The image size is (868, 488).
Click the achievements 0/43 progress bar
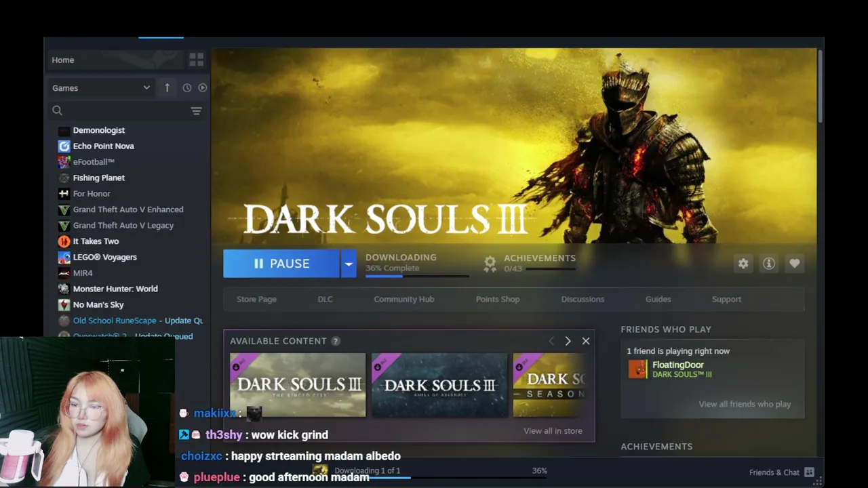click(551, 269)
